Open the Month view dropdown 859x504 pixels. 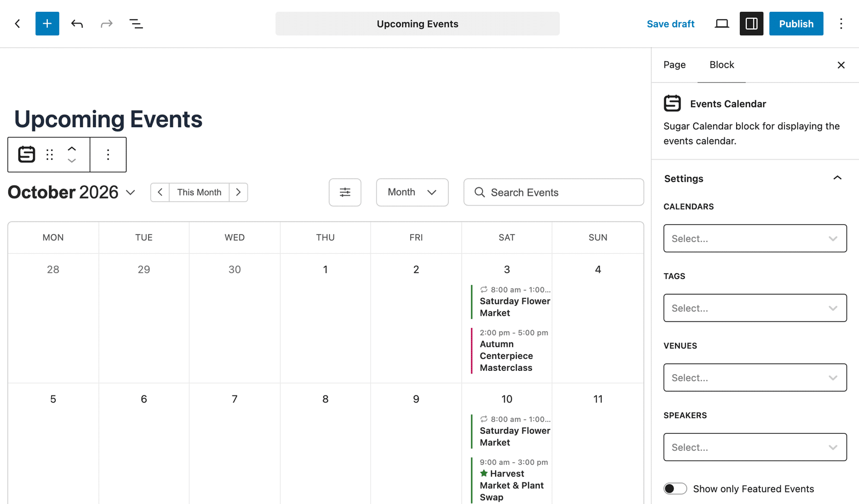point(412,192)
